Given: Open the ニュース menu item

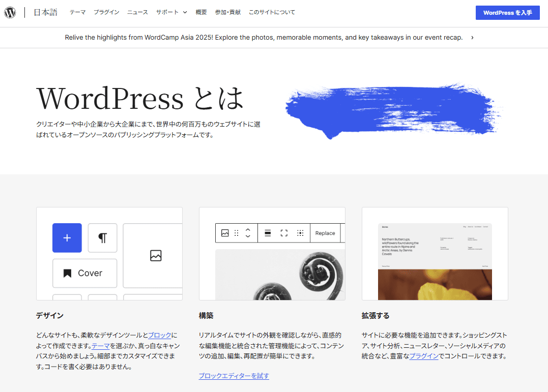Looking at the screenshot, I should click(x=137, y=12).
